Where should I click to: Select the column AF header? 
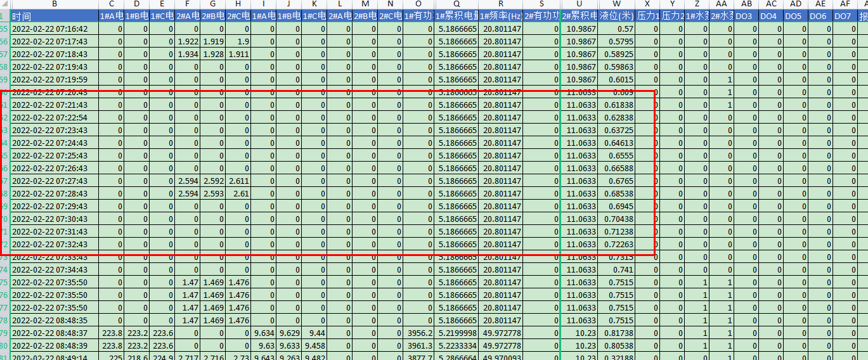(x=845, y=4)
